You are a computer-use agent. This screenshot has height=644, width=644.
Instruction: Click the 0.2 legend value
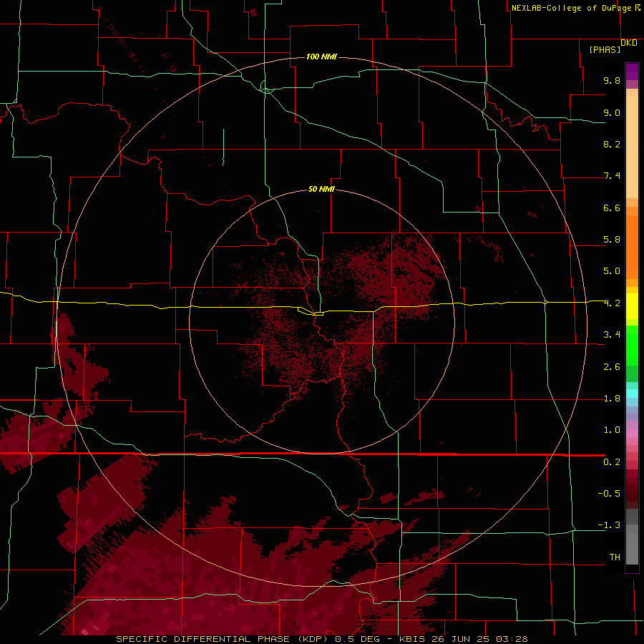tap(612, 462)
